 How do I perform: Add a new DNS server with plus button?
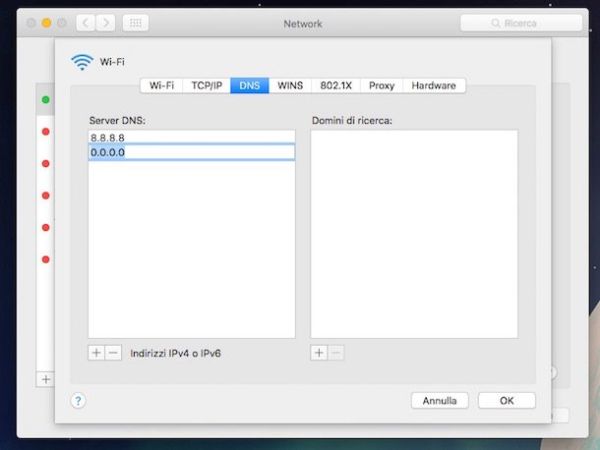pyautogui.click(x=96, y=353)
